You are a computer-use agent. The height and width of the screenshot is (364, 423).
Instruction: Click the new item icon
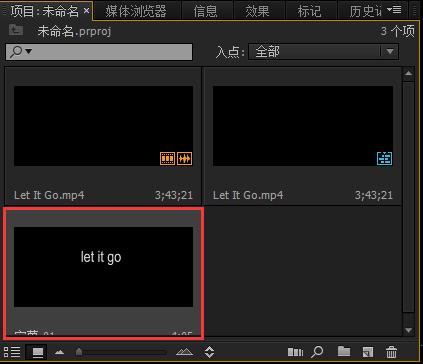pos(368,352)
